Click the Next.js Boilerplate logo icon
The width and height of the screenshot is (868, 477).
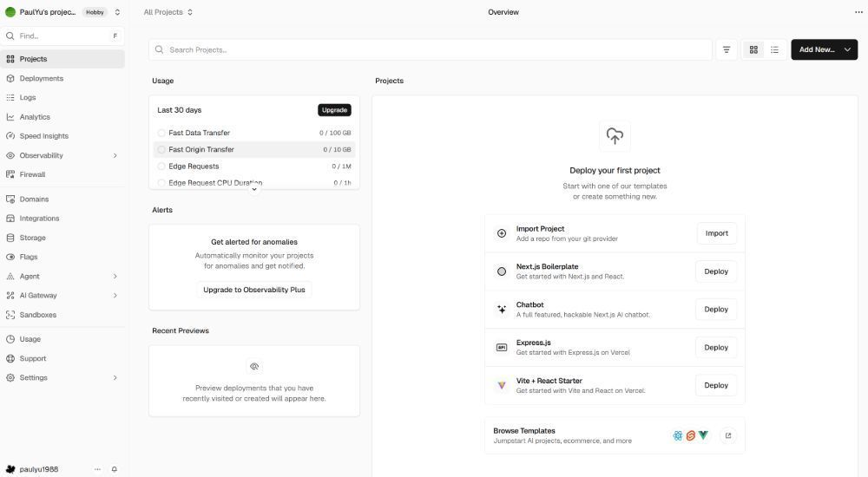point(502,271)
